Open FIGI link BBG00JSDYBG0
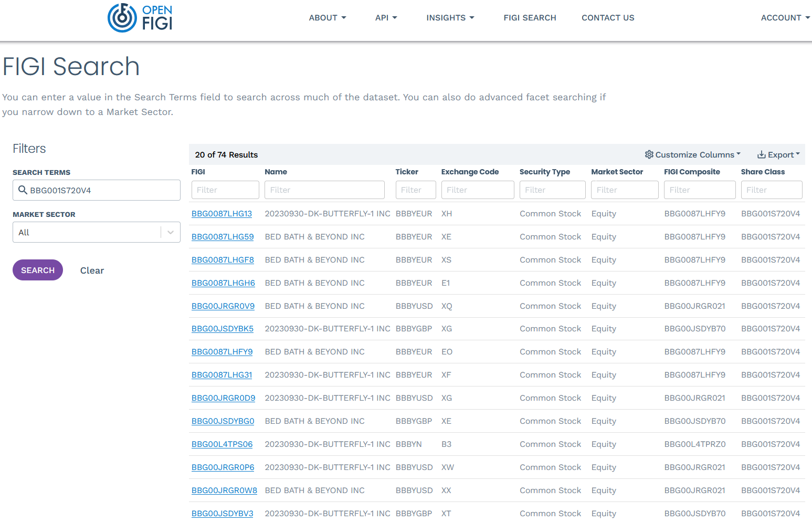812x522 pixels. [223, 421]
